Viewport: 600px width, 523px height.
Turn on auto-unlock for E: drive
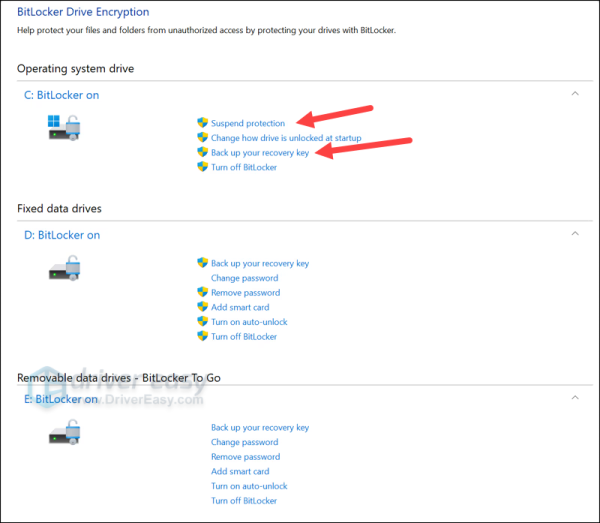(x=249, y=486)
